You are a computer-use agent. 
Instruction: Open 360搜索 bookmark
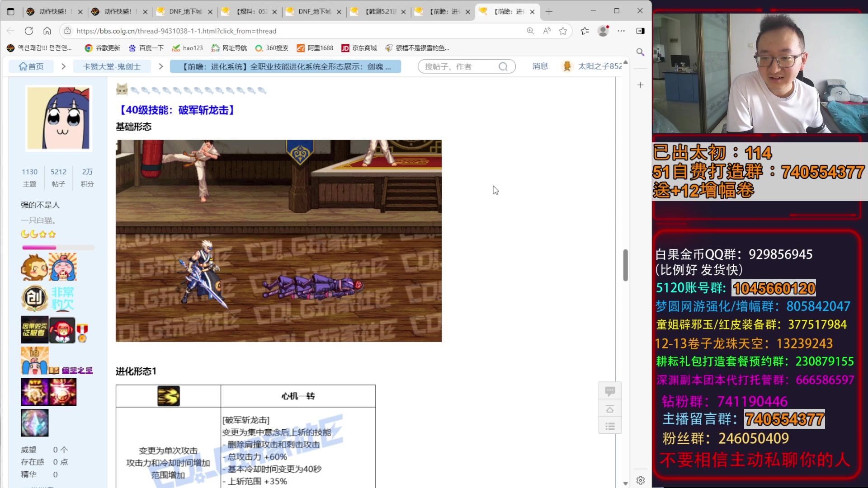tap(272, 48)
